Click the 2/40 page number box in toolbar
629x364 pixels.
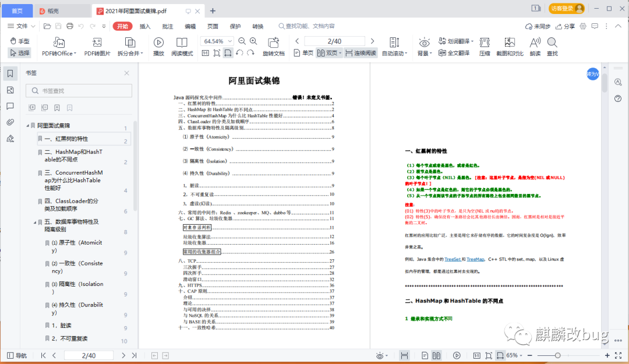[334, 41]
